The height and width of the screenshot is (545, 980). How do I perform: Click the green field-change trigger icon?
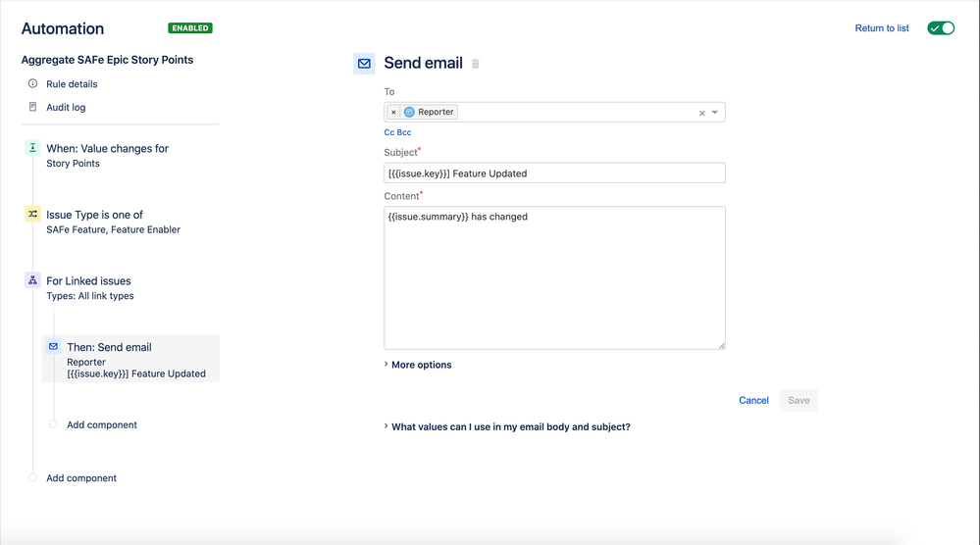click(32, 147)
